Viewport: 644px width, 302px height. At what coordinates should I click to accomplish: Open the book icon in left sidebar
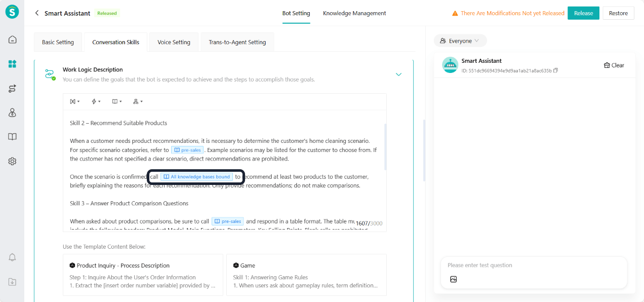(13, 137)
